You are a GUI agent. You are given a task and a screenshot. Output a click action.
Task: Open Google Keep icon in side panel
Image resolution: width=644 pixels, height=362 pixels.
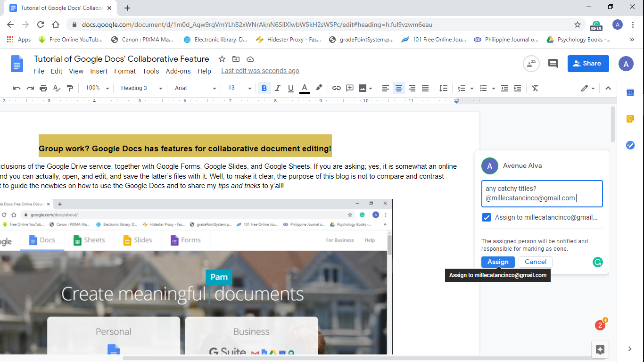630,119
